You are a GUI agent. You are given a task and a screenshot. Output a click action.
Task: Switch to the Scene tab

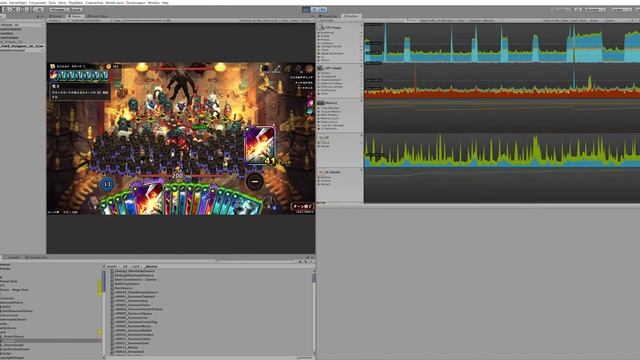pyautogui.click(x=57, y=16)
